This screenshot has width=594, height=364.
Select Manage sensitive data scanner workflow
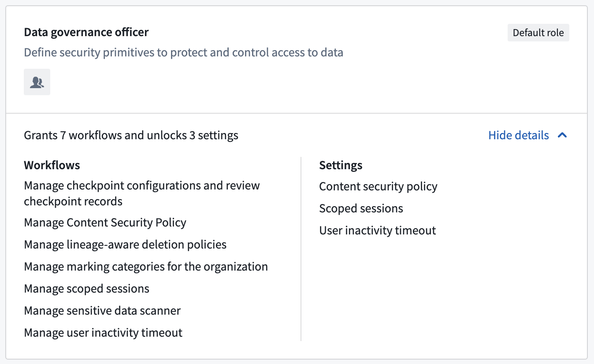(x=102, y=311)
